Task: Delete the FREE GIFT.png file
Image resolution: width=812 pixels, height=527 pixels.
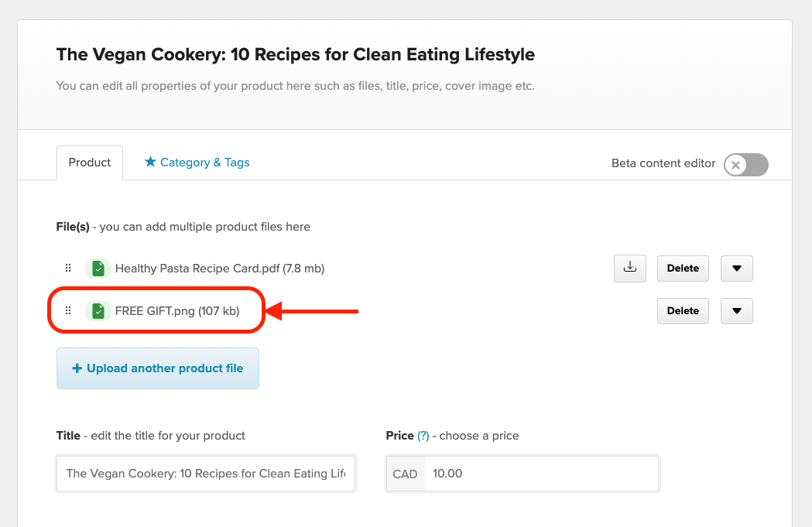Action: [682, 310]
